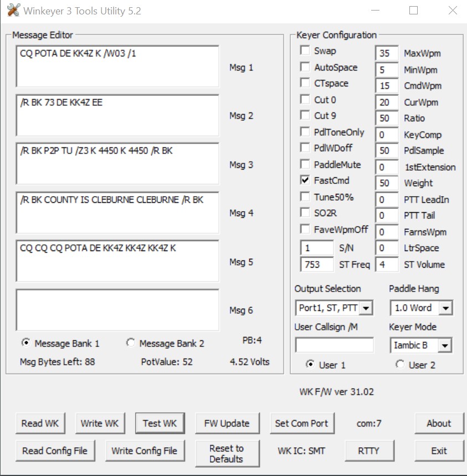Image resolution: width=467 pixels, height=476 pixels.
Task: Open the Output Selection dropdown
Action: pyautogui.click(x=367, y=308)
